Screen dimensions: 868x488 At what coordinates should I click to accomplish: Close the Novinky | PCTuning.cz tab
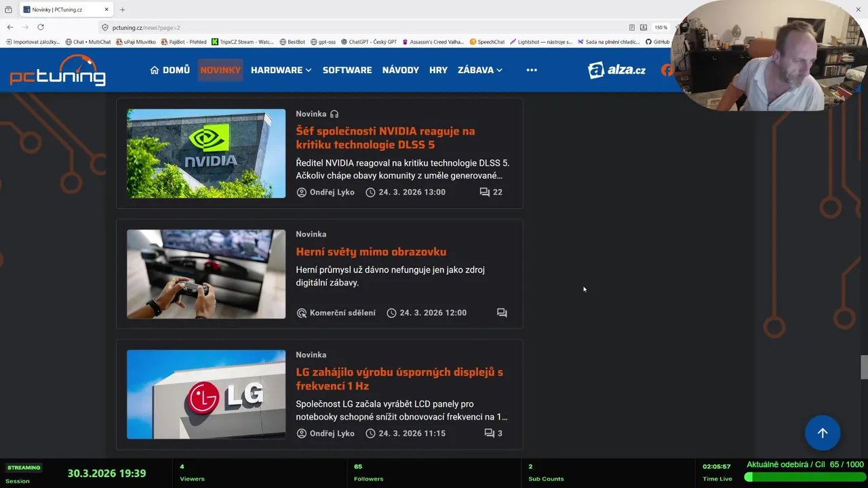pyautogui.click(x=106, y=9)
